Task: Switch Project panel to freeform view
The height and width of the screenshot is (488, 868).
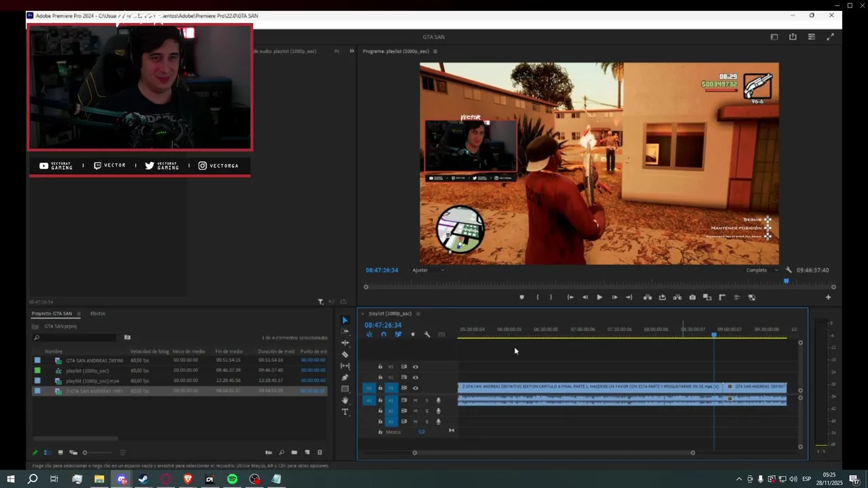Action: coord(73,453)
